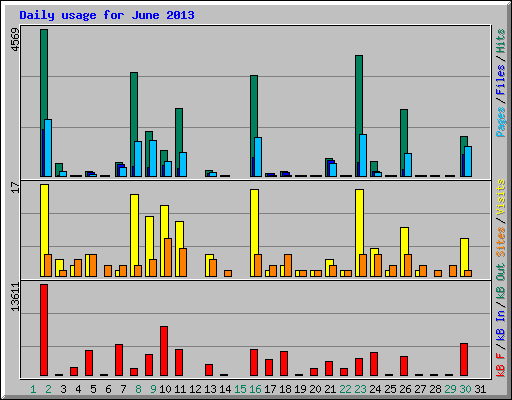Click the red kB bar for day 24

tap(374, 364)
